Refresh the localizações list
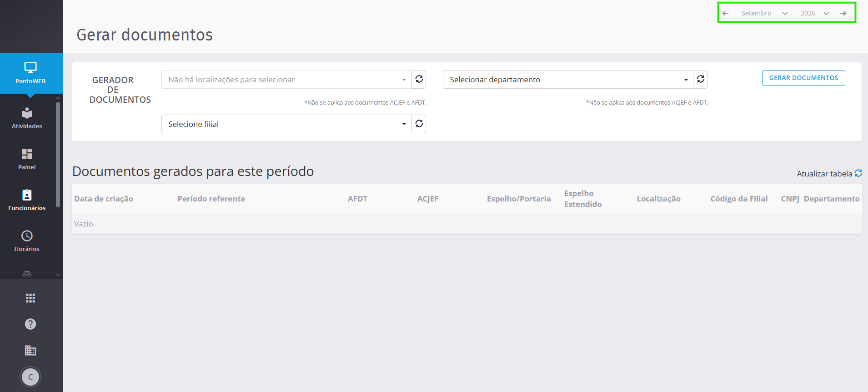 click(x=419, y=80)
